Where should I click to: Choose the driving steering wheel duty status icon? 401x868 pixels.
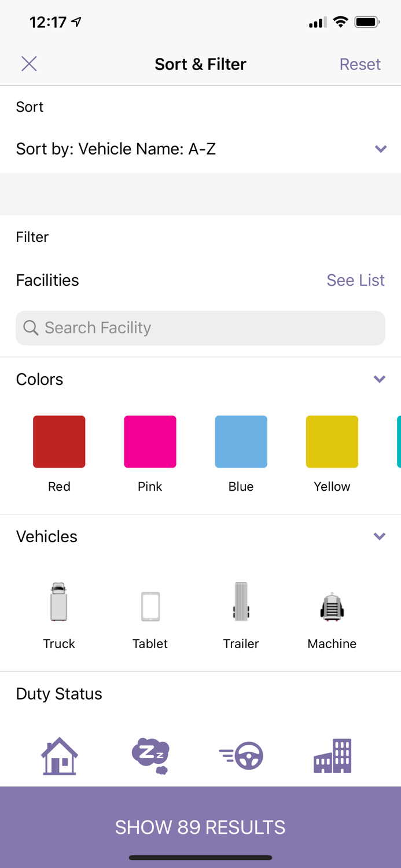241,755
